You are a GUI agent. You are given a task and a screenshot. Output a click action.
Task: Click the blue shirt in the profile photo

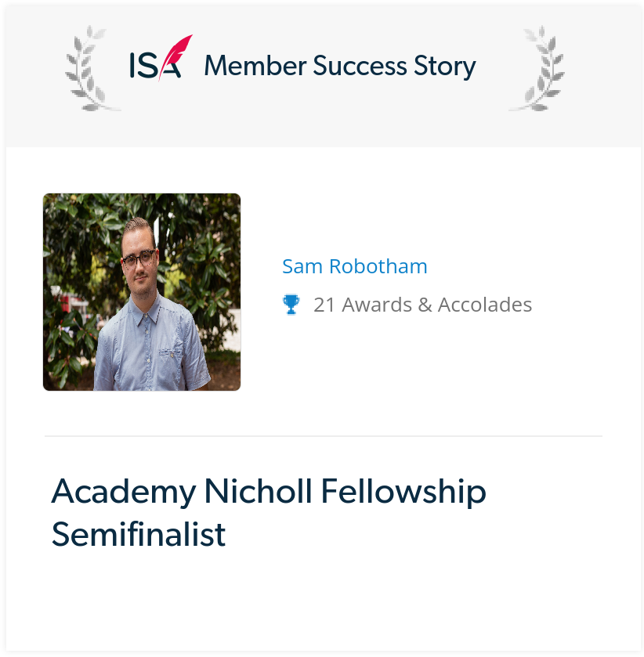click(151, 348)
